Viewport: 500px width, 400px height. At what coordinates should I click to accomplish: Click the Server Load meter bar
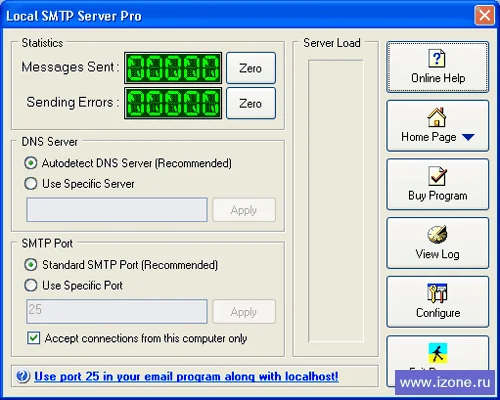tap(336, 201)
